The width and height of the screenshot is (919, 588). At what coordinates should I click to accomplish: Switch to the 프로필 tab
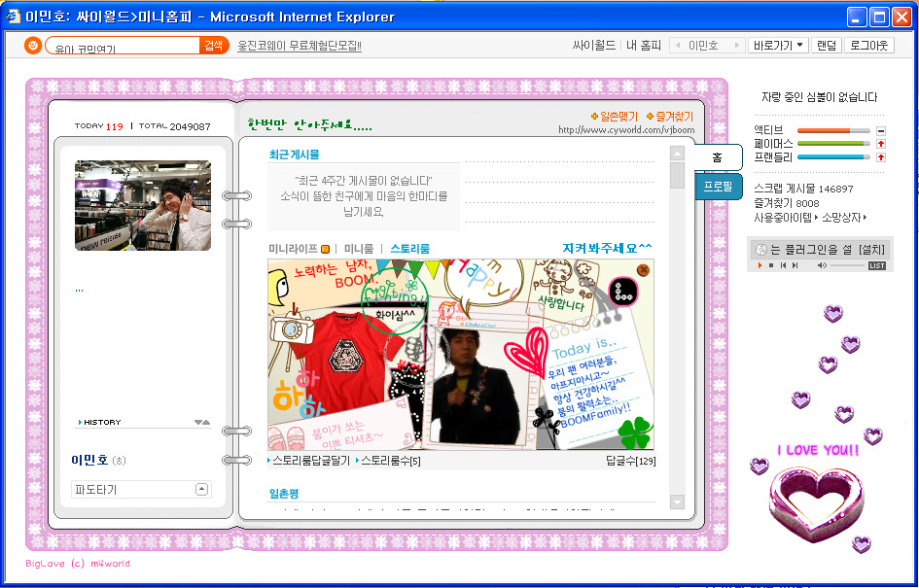coord(718,187)
